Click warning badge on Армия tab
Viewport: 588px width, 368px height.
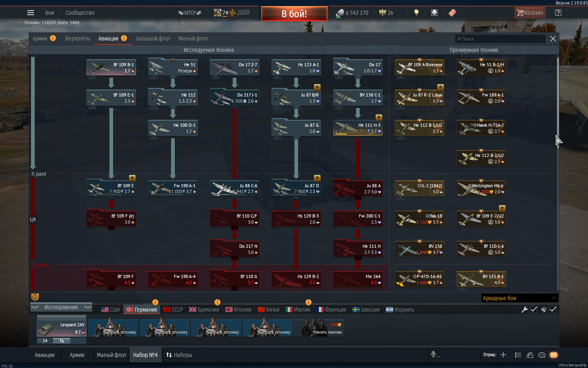tap(53, 38)
